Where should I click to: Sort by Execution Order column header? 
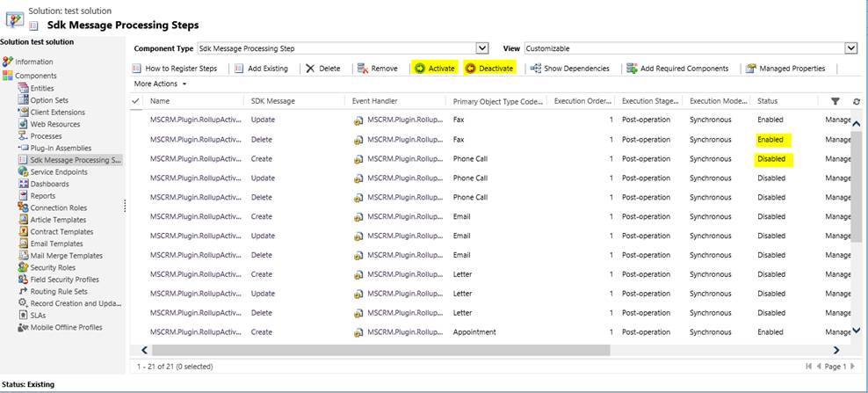(x=584, y=101)
